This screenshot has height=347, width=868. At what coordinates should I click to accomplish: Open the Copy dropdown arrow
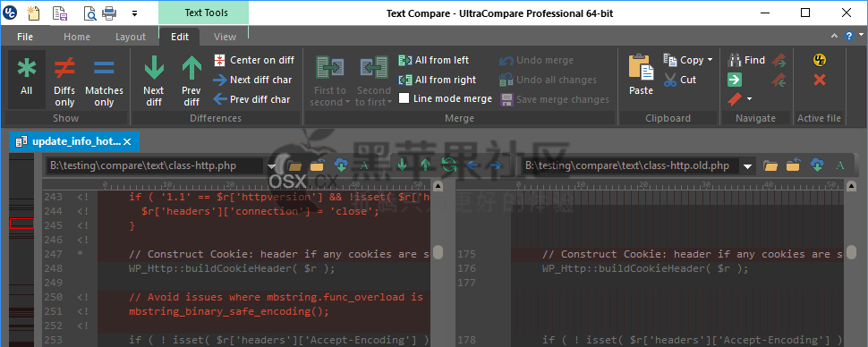tap(711, 60)
